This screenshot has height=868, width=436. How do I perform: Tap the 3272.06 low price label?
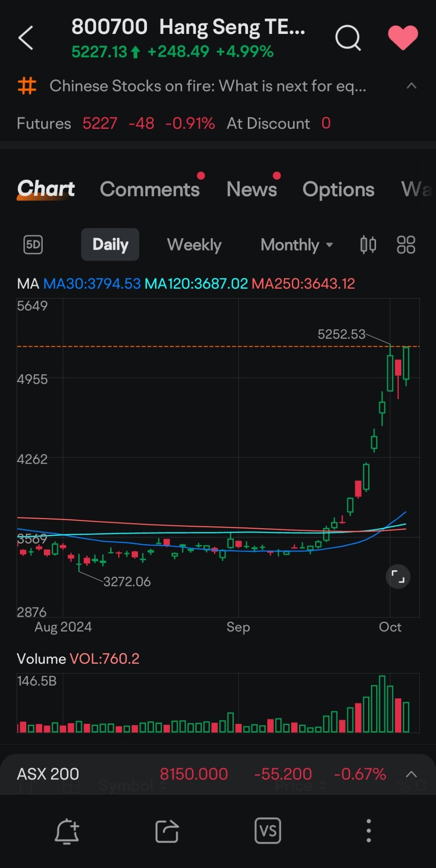(127, 581)
